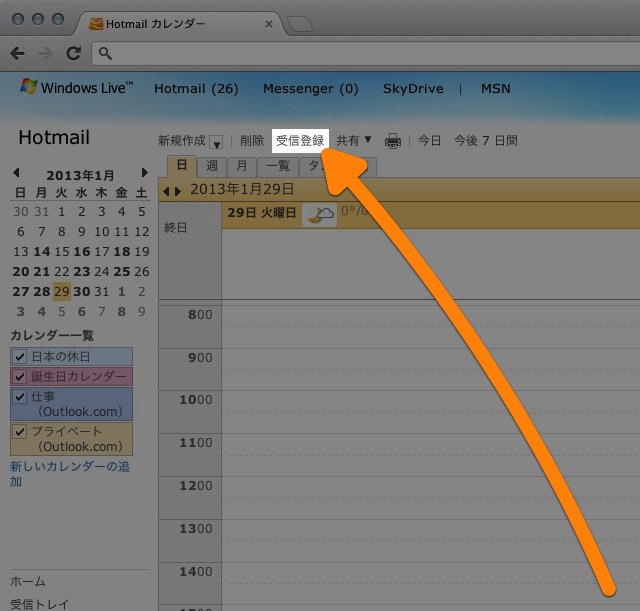This screenshot has height=611, width=640.
Task: Click the browser forward arrow
Action: tap(45, 53)
